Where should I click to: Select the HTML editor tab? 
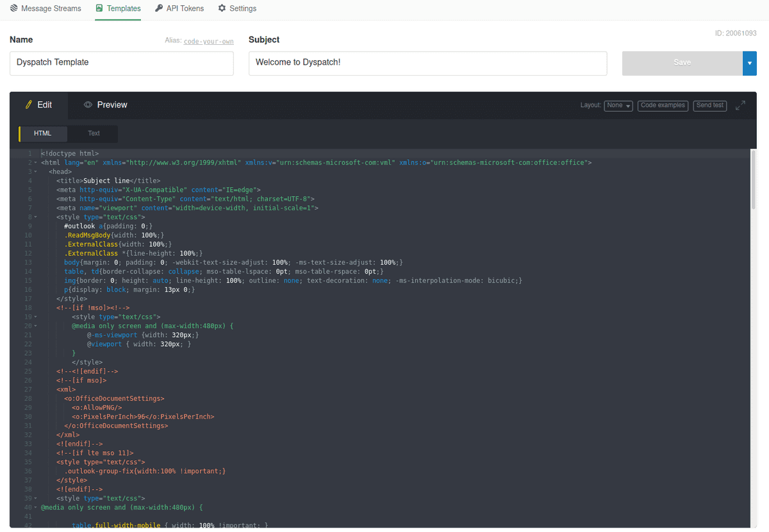click(x=42, y=133)
